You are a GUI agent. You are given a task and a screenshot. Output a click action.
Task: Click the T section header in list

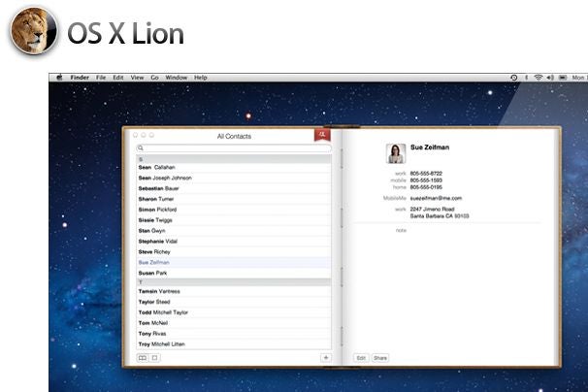pos(234,282)
